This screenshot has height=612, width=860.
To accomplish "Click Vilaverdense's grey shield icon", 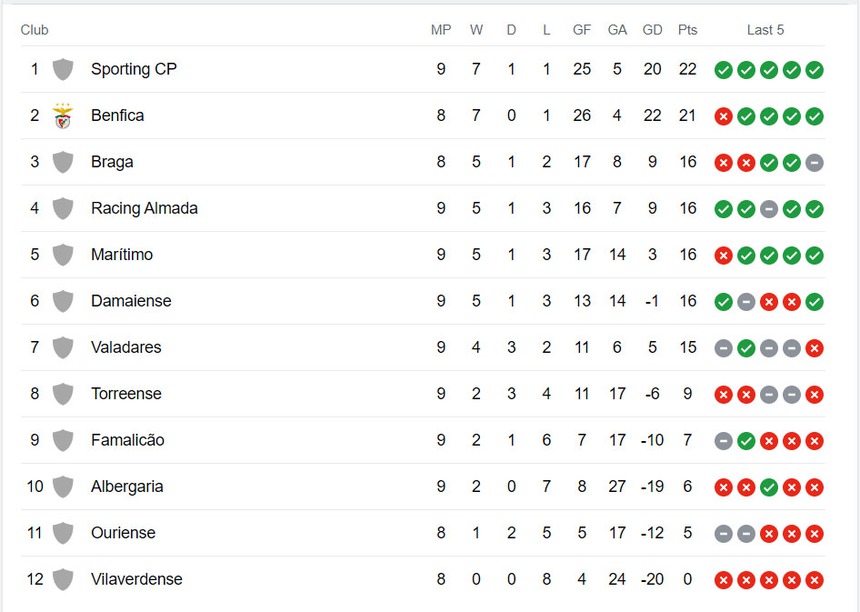I will [63, 579].
